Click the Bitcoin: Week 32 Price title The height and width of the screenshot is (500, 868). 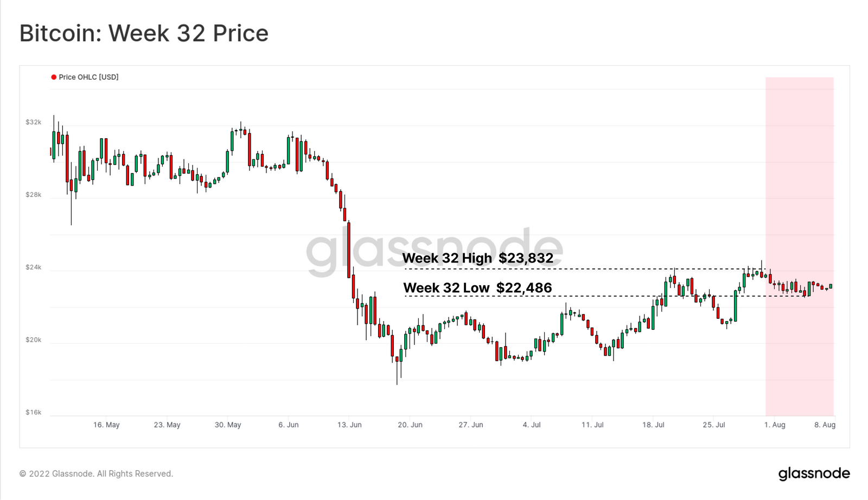click(144, 33)
